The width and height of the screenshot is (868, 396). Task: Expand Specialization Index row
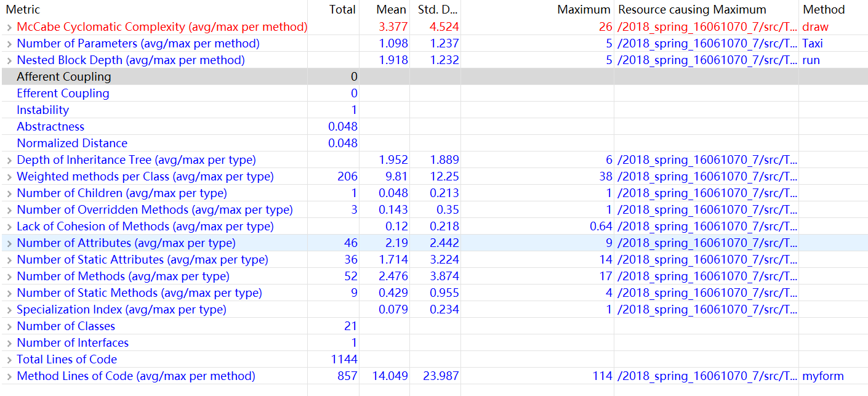point(9,310)
